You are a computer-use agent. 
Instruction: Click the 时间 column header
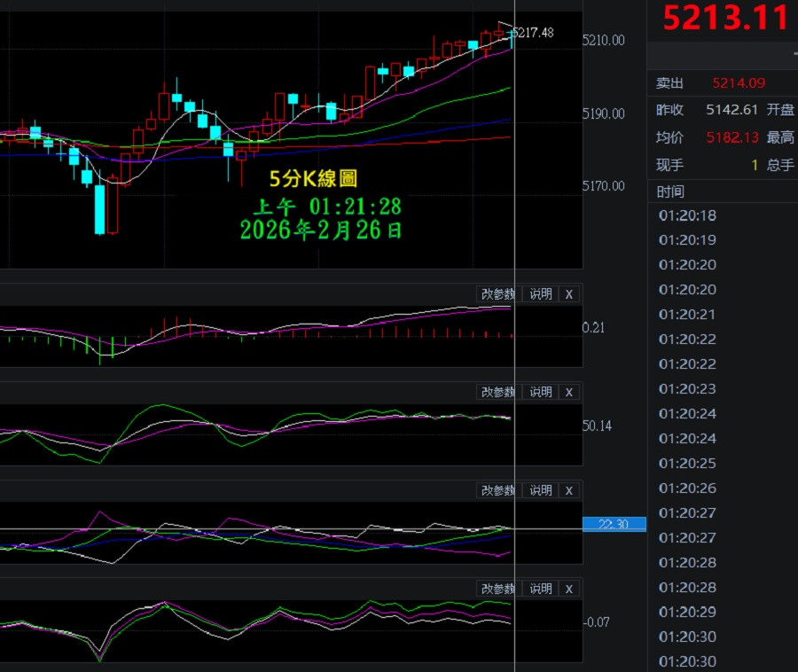[670, 191]
